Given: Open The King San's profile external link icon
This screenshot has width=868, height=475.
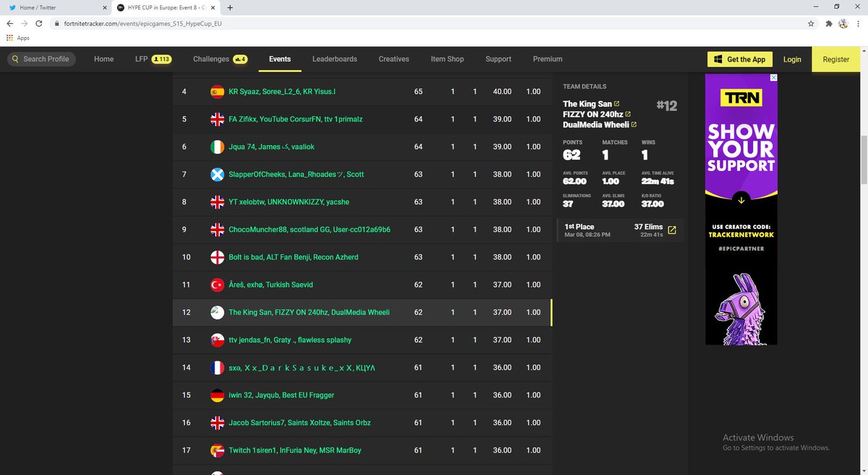Looking at the screenshot, I should [x=616, y=104].
